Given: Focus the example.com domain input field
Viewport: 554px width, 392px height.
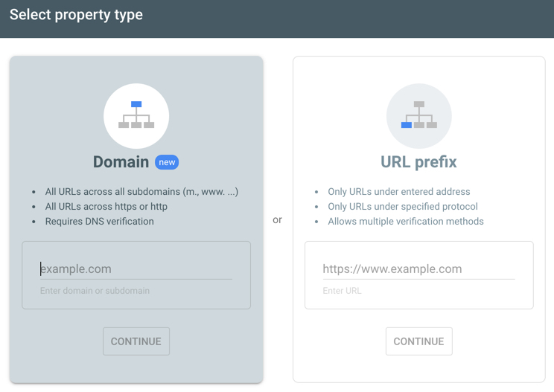Looking at the screenshot, I should [136, 269].
